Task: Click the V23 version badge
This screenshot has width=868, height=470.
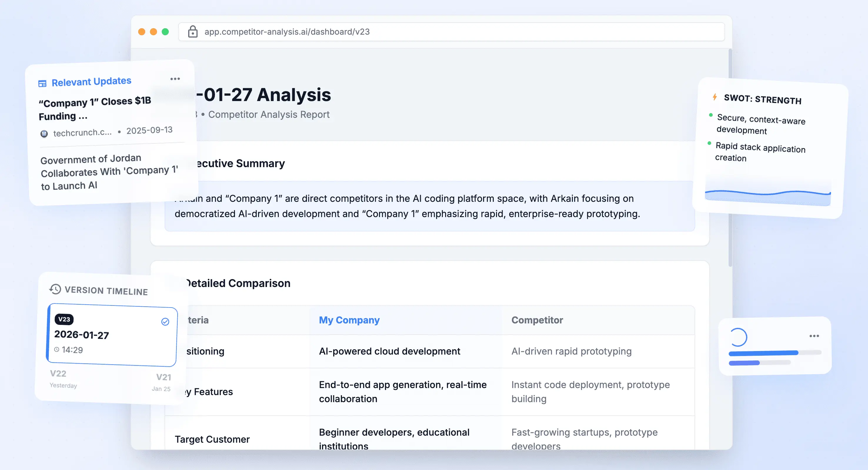Action: click(x=64, y=319)
